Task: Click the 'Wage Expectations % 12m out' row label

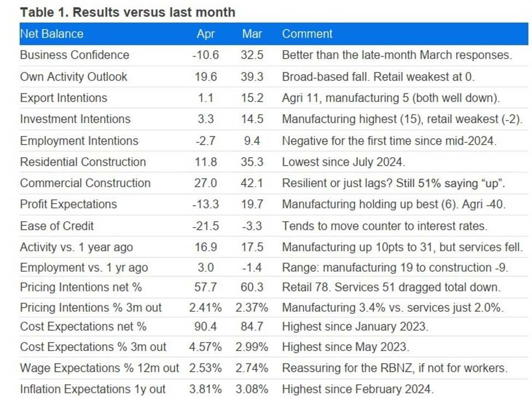Action: [99, 368]
